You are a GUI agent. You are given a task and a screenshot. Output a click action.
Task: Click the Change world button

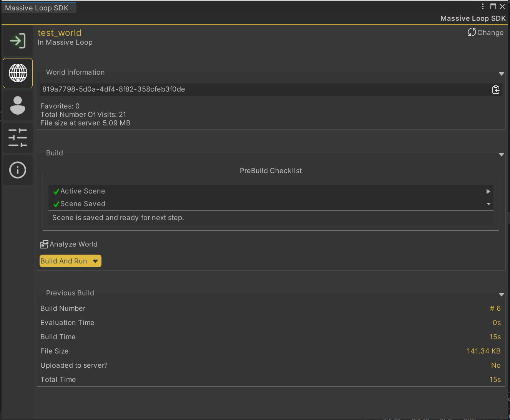point(486,33)
